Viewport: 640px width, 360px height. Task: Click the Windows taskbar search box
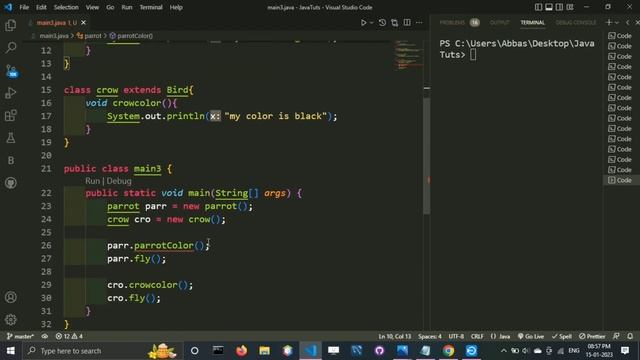[x=102, y=351]
